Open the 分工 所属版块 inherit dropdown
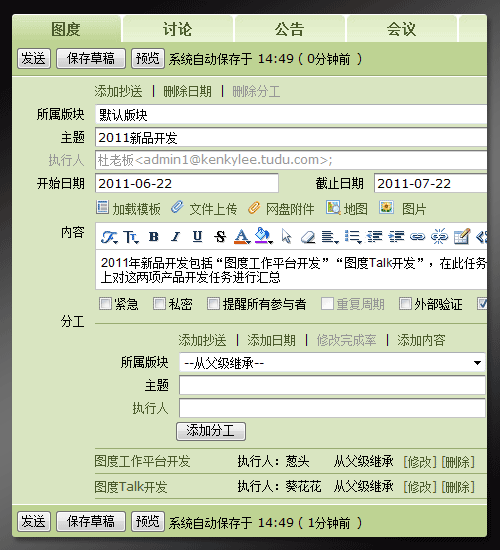 click(x=332, y=363)
